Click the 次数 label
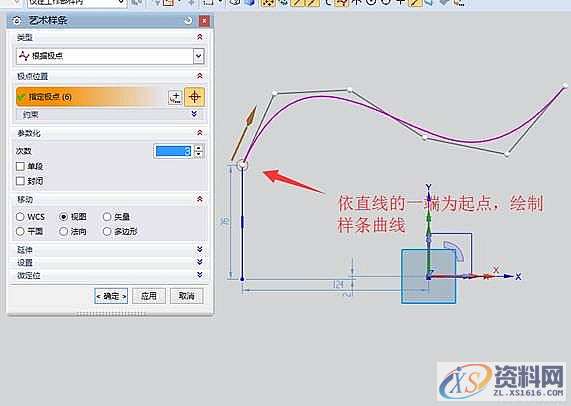Viewport: 571px width, 406px height. (x=24, y=151)
